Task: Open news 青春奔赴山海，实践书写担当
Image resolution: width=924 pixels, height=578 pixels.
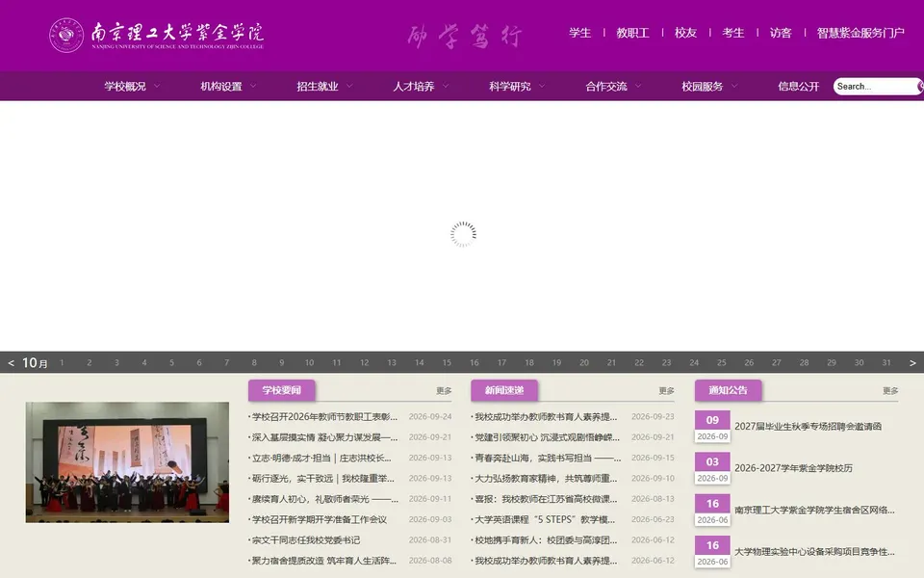Action: (x=548, y=458)
